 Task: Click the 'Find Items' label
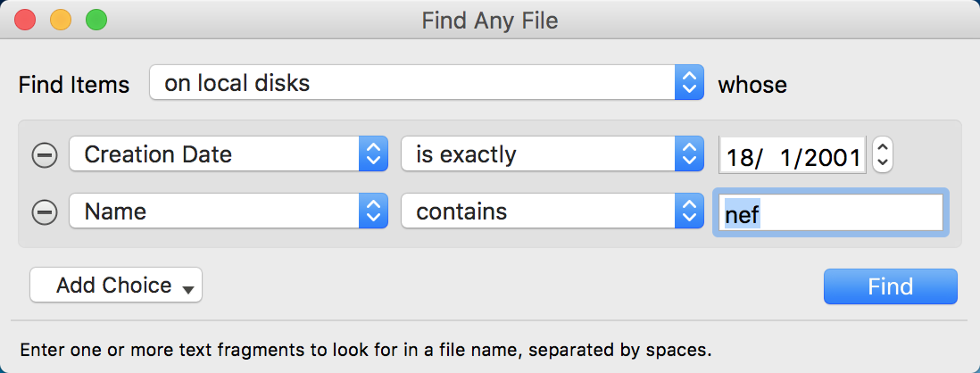[x=74, y=85]
